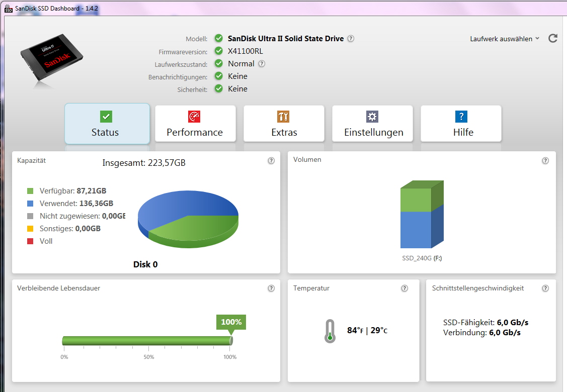567x392 pixels.
Task: Click the help icon in Temperatur panel
Action: pyautogui.click(x=404, y=288)
